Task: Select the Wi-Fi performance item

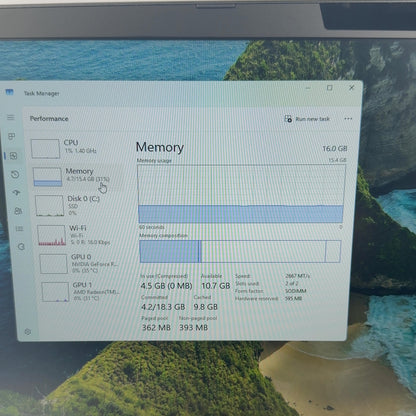Action: tap(74, 235)
